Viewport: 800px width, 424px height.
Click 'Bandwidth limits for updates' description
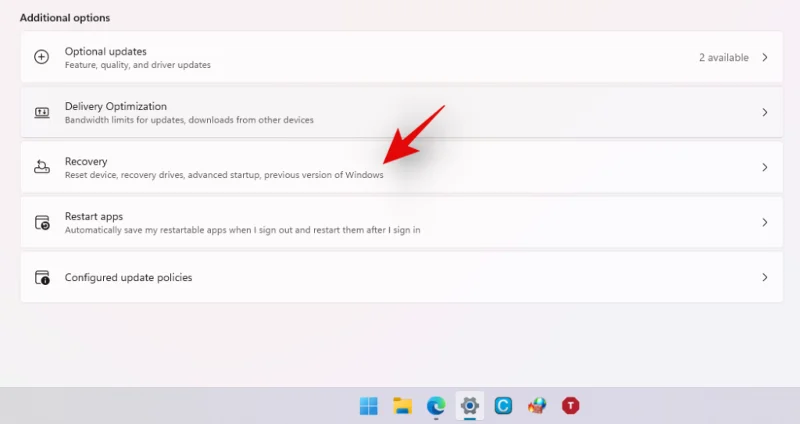coord(189,120)
